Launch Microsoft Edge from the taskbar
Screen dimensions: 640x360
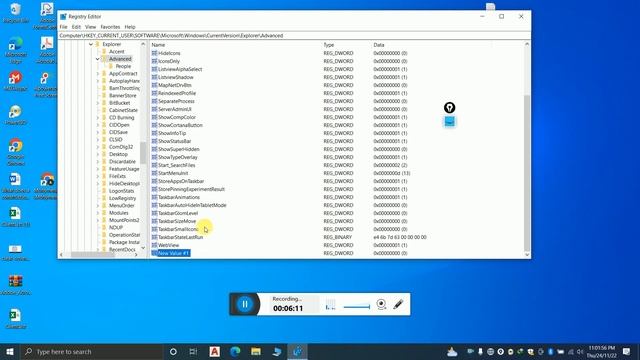tap(235, 351)
